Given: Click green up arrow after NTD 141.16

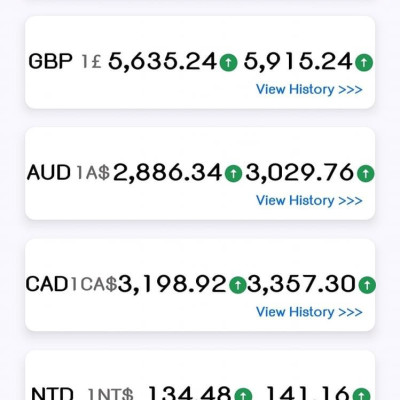Looking at the screenshot, I should click(362, 394).
